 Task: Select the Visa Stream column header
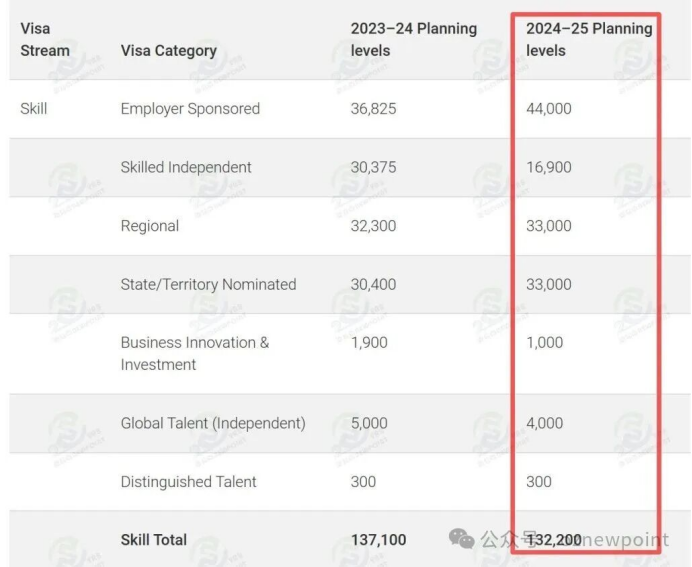(45, 40)
